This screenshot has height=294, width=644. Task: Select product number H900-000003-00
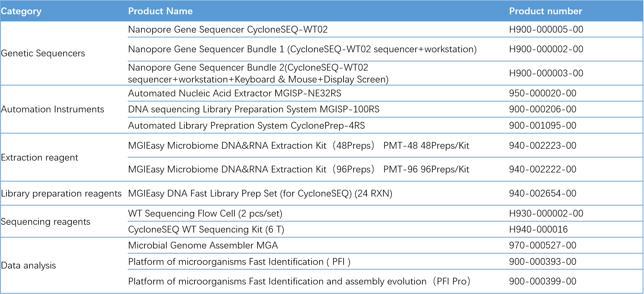[546, 73]
